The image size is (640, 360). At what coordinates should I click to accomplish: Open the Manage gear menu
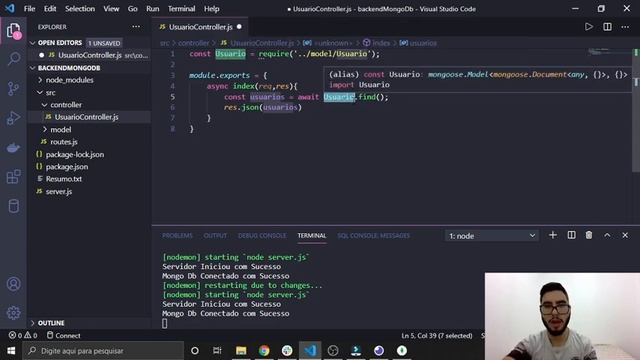tap(13, 313)
